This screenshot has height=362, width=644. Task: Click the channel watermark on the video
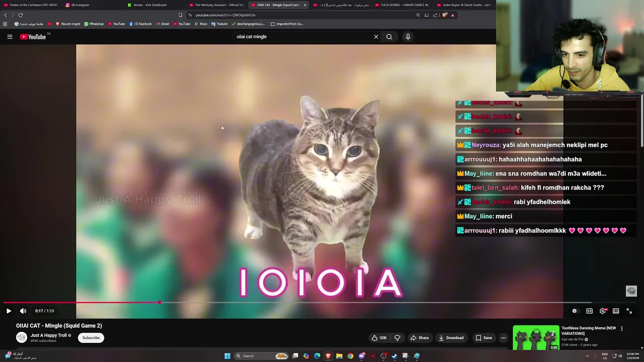(631, 291)
